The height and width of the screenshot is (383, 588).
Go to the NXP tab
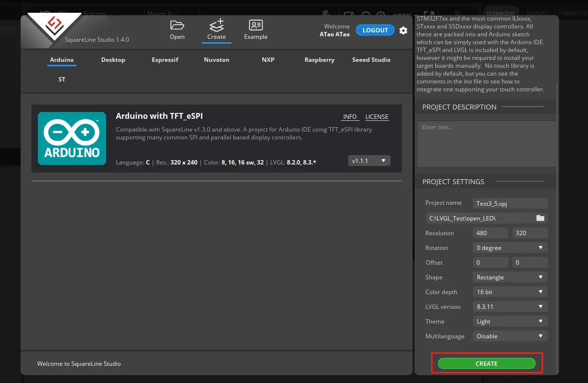tap(268, 60)
